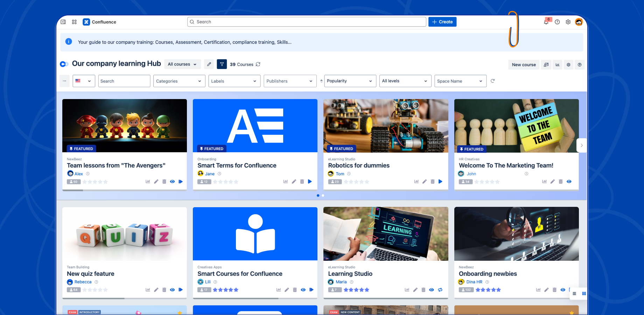Viewport: 644px width, 315px height.
Task: Edit the Learning Studio course
Action: (415, 290)
